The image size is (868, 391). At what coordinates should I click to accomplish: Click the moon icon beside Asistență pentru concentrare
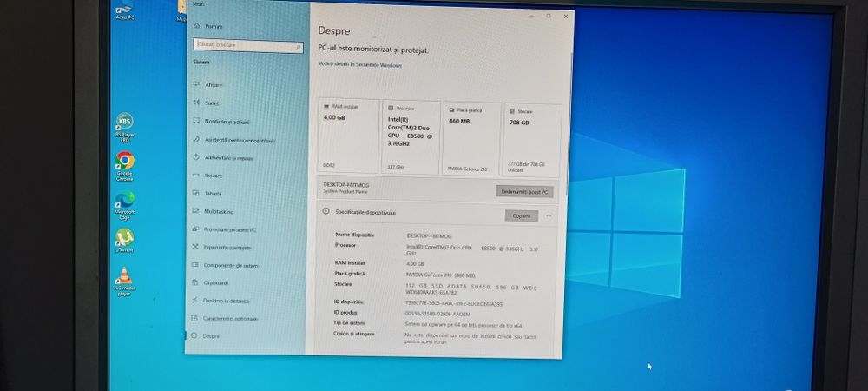click(196, 139)
